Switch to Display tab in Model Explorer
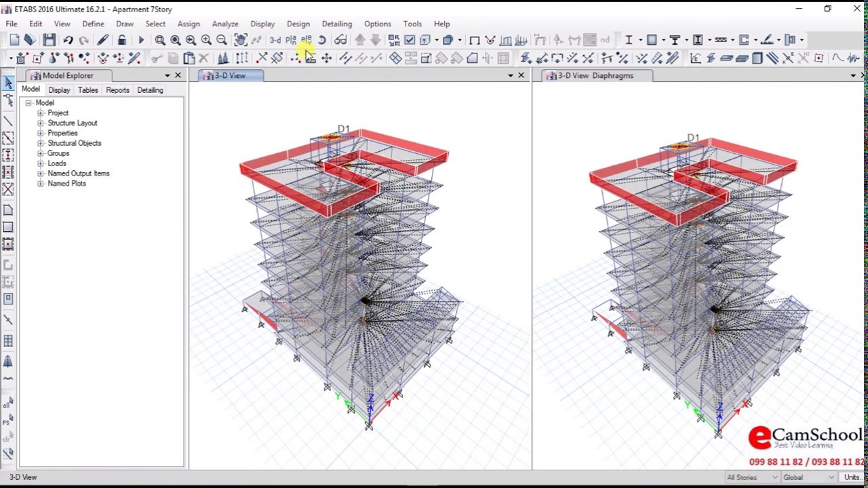 coord(59,90)
